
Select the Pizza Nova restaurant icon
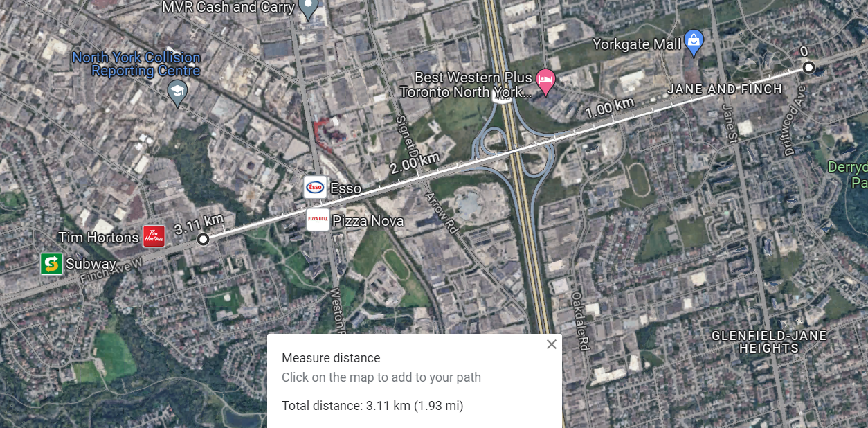[318, 220]
